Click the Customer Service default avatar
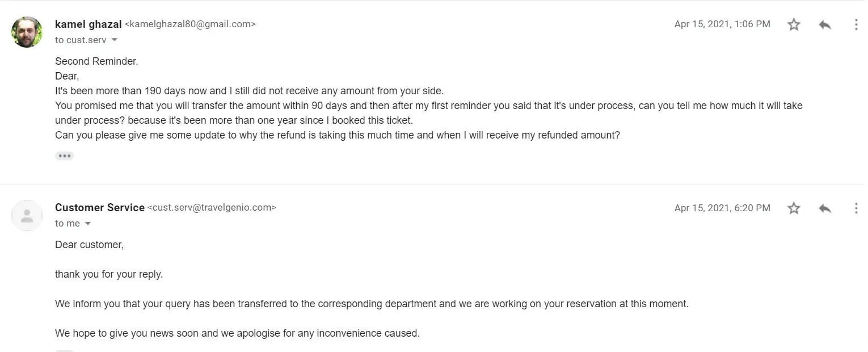This screenshot has width=868, height=352. 27,216
